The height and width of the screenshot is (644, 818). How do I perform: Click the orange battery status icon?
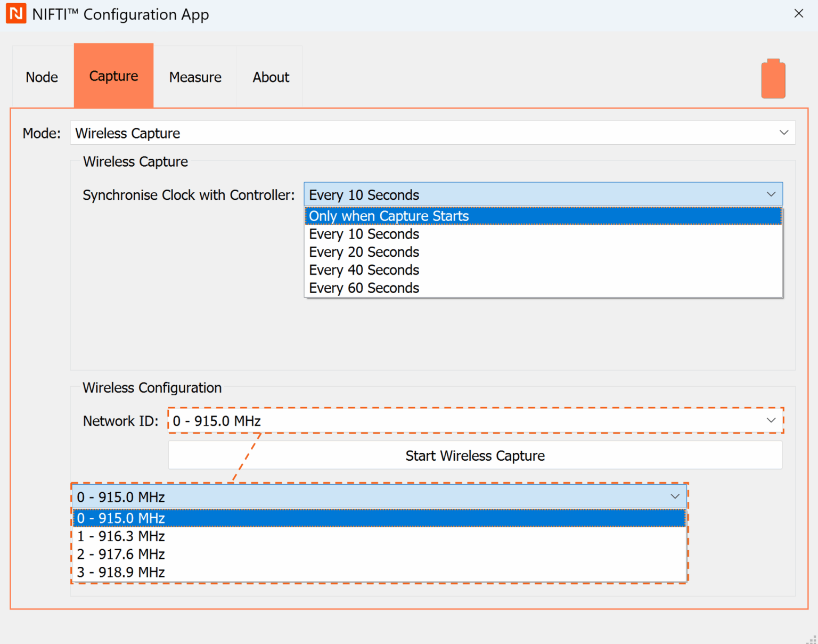tap(773, 78)
